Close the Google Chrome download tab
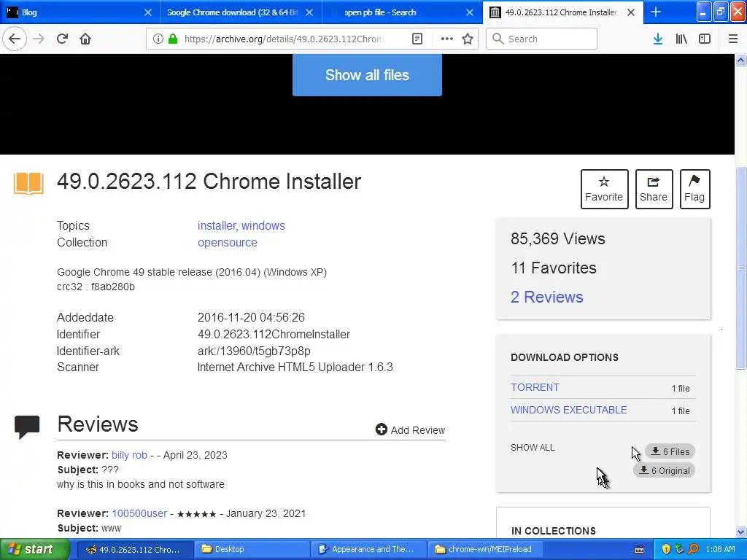Viewport: 747px width, 560px height. click(309, 12)
